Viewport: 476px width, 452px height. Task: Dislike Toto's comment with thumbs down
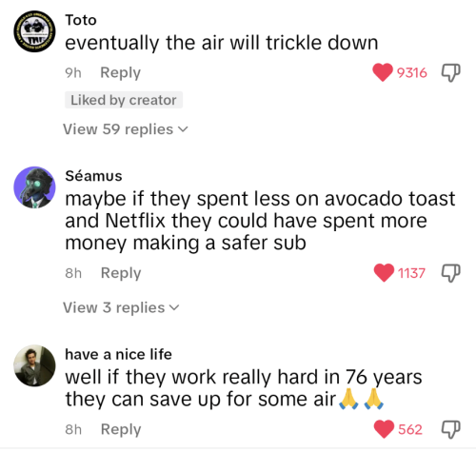[x=451, y=73]
